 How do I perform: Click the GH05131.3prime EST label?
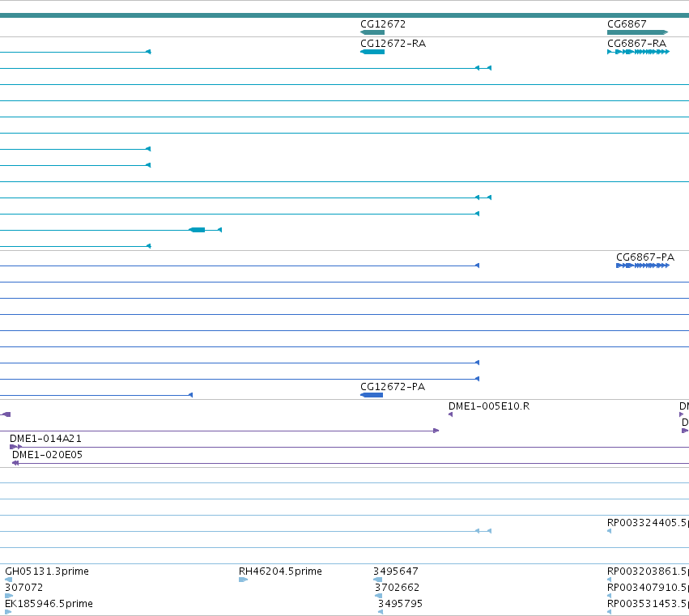point(47,571)
